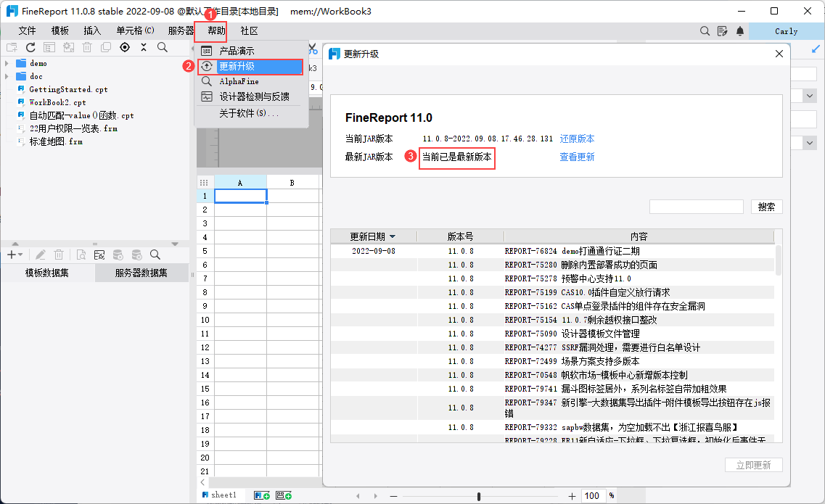Image resolution: width=825 pixels, height=504 pixels.
Task: Click the dataset connection edit icon
Action: 99,255
